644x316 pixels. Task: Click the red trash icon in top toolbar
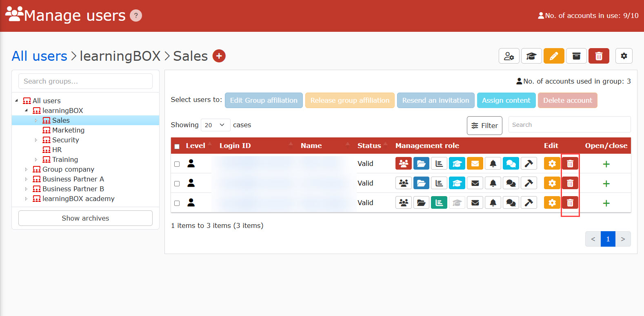pyautogui.click(x=598, y=56)
